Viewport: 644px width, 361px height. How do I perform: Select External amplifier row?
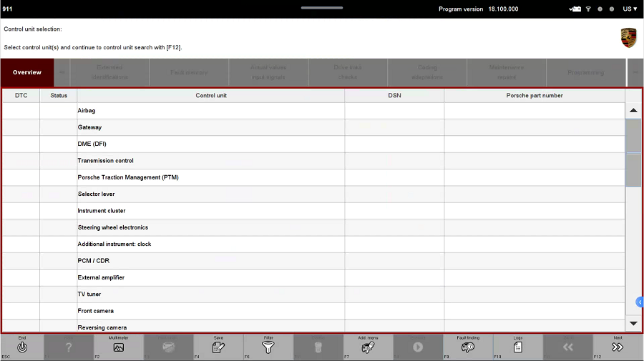pos(314,278)
